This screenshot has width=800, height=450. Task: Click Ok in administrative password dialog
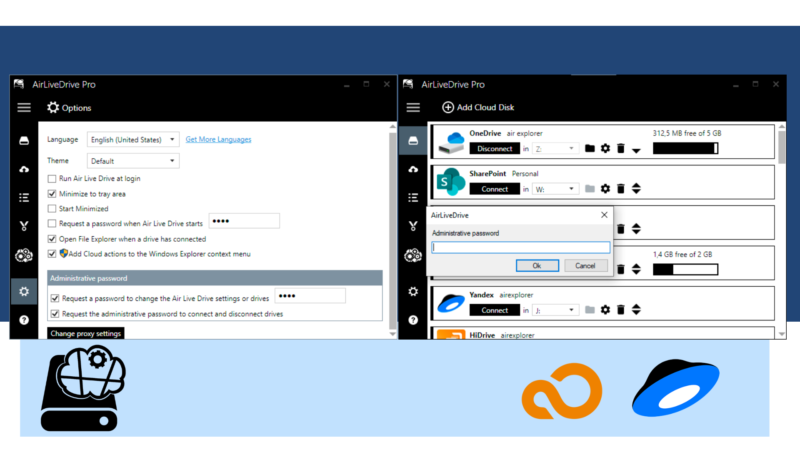pyautogui.click(x=537, y=265)
